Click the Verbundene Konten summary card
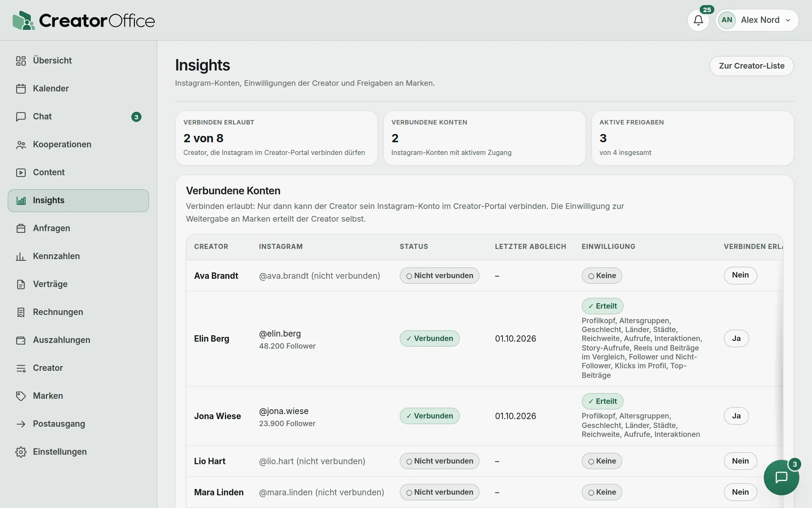The image size is (812, 508). (485, 138)
